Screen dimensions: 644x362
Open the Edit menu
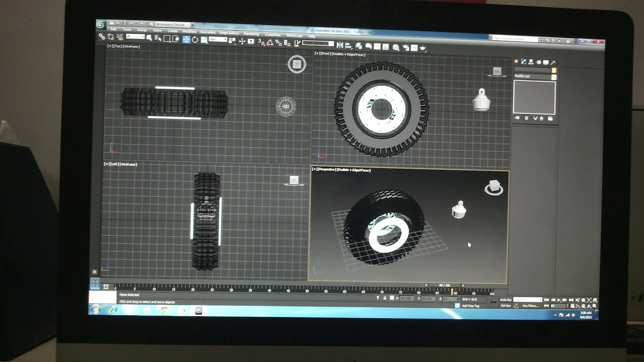click(114, 29)
